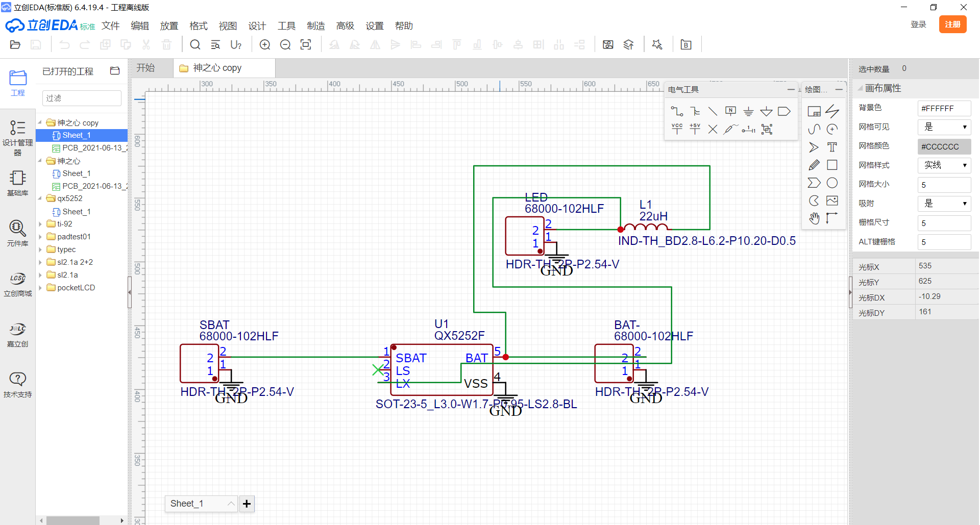Select the Wire tool in electrical tools
Viewport: 980px width, 525px height.
pos(677,111)
